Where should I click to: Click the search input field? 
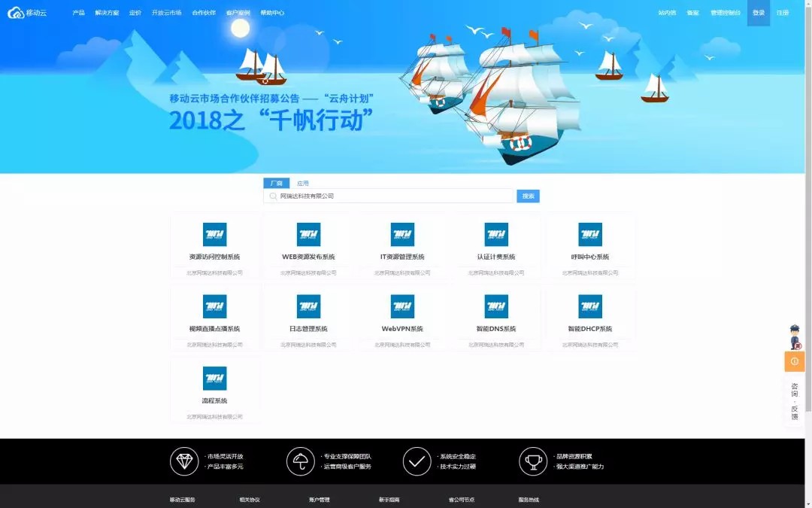pyautogui.click(x=391, y=196)
